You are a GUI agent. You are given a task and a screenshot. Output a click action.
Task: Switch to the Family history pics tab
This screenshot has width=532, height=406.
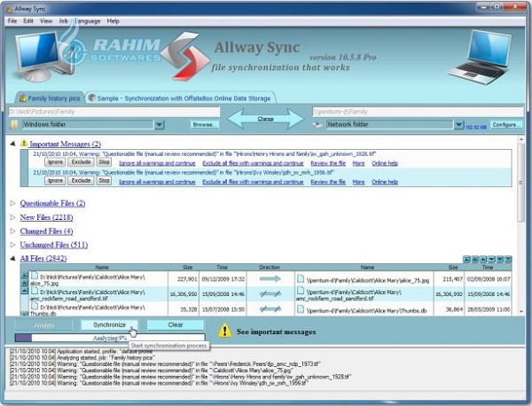[x=50, y=98]
